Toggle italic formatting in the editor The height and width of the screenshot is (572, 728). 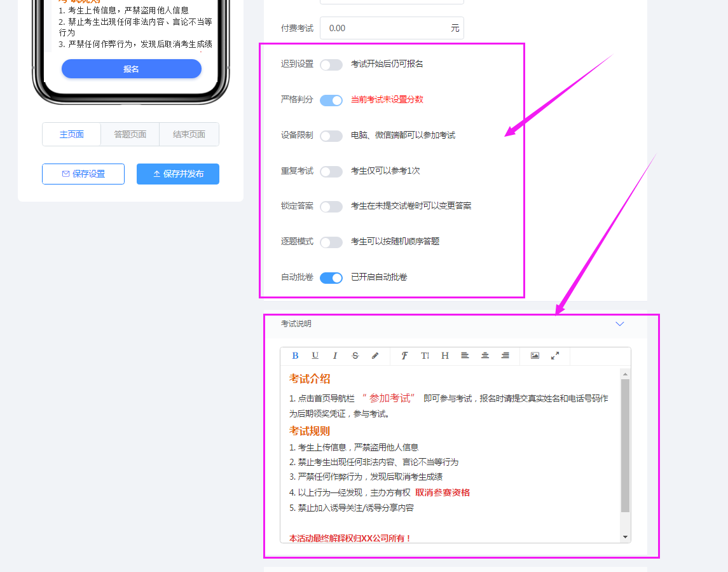tap(334, 356)
